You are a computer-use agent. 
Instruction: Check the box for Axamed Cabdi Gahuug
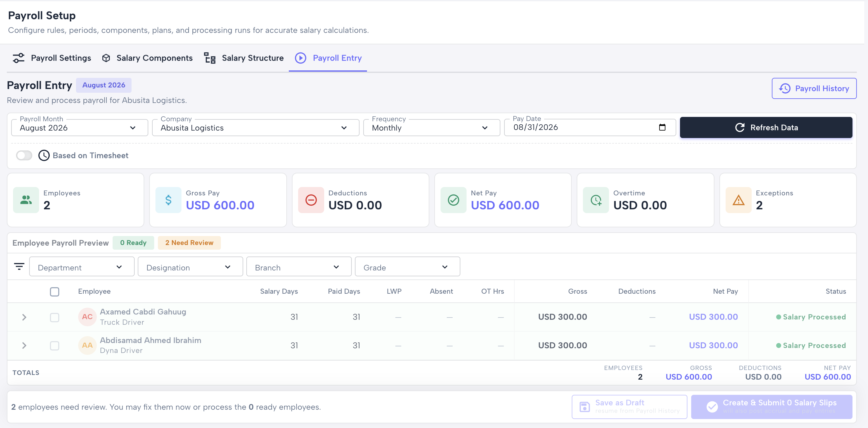click(x=55, y=318)
